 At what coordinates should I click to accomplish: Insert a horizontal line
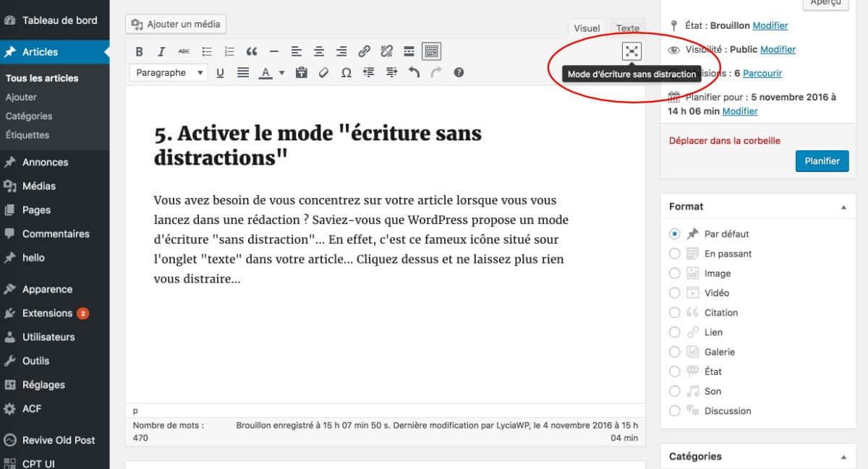point(274,51)
